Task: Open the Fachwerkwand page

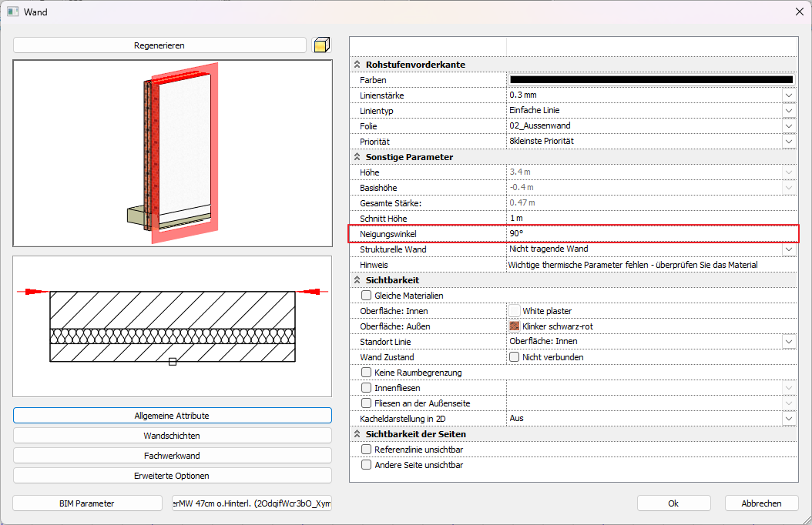Action: click(173, 456)
